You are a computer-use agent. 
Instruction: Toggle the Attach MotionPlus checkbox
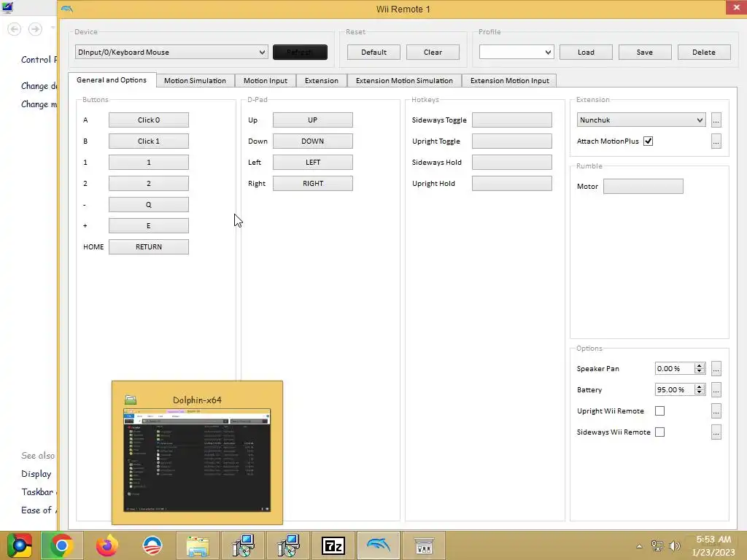(648, 141)
